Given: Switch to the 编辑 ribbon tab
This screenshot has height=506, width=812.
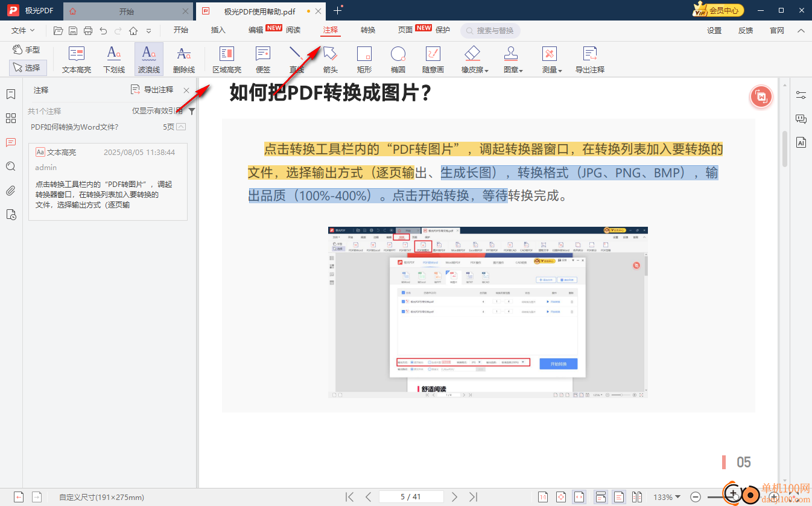Looking at the screenshot, I should click(x=256, y=30).
